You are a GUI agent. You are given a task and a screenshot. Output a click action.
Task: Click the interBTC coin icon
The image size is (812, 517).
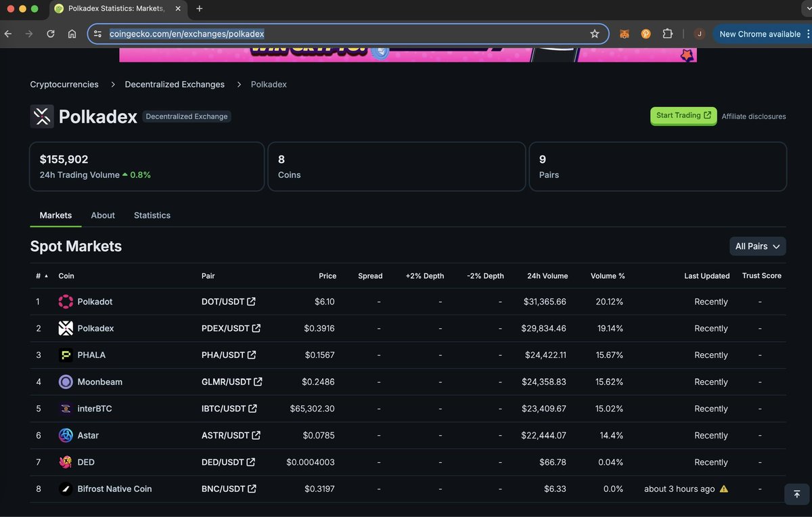point(66,409)
